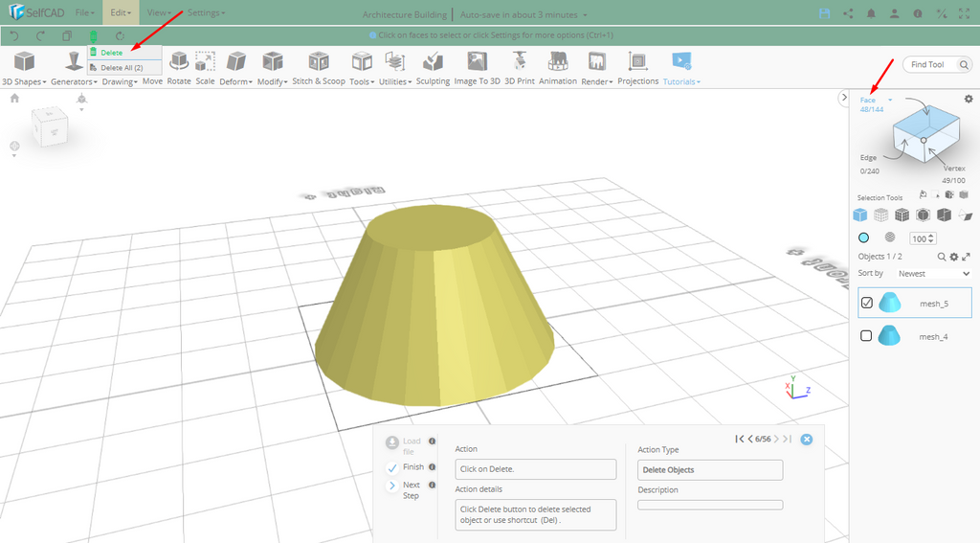Screen dimensions: 980x543
Task: Close the tutorial panel
Action: pyautogui.click(x=806, y=440)
